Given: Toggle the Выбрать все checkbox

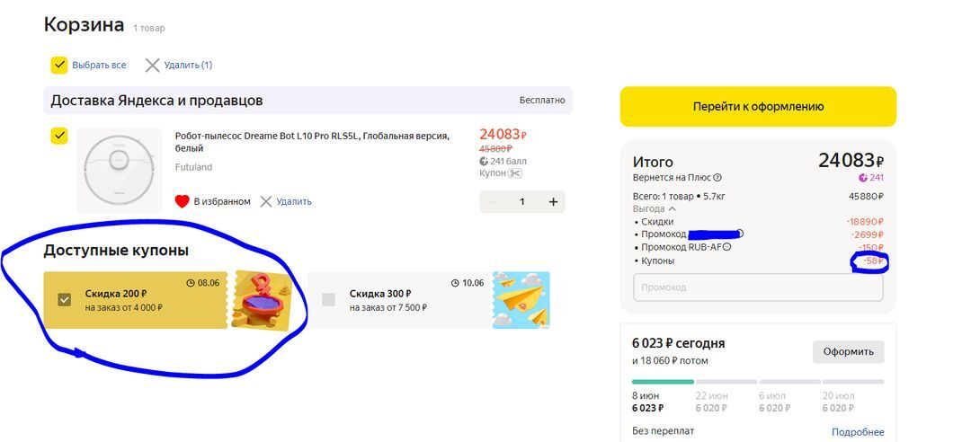Looking at the screenshot, I should (x=59, y=65).
